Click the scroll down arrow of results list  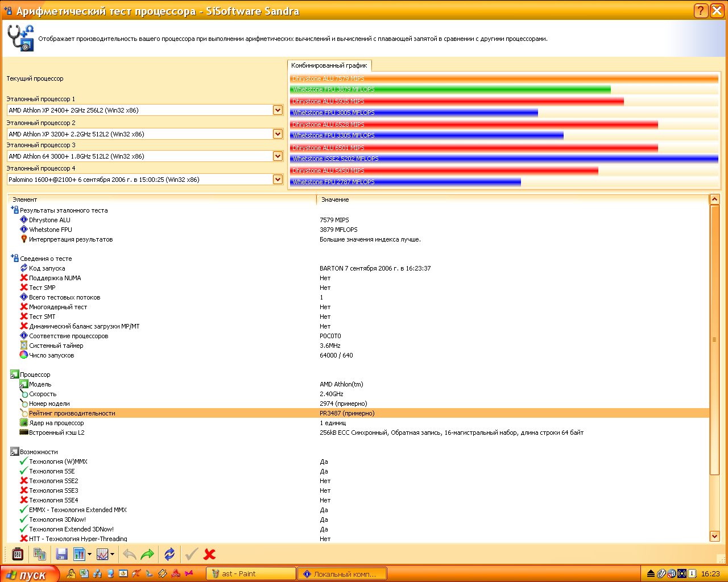pyautogui.click(x=715, y=536)
